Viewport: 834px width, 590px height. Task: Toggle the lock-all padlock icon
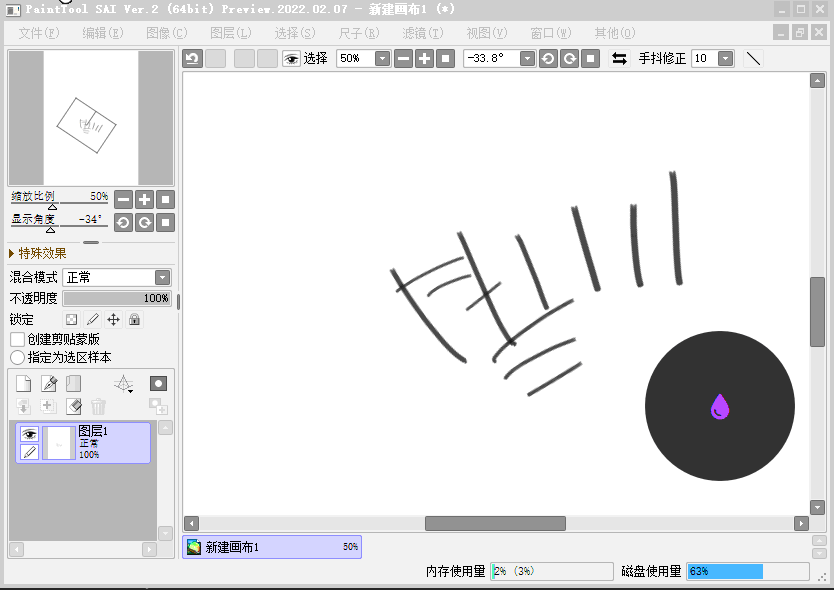(135, 319)
